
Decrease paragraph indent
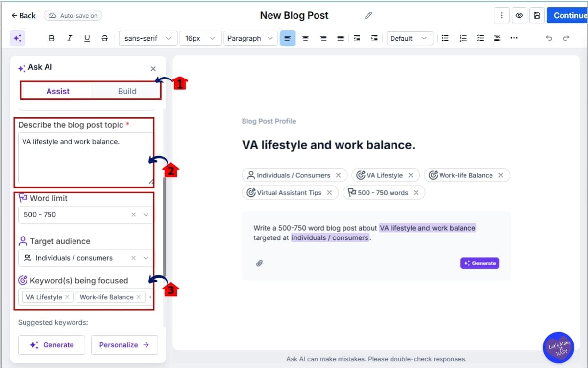(357, 38)
